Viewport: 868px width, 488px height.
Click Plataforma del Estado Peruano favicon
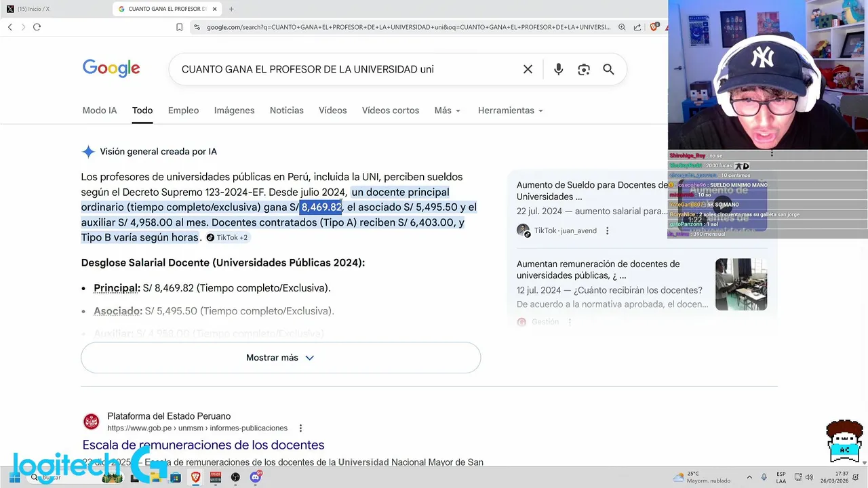pyautogui.click(x=91, y=422)
